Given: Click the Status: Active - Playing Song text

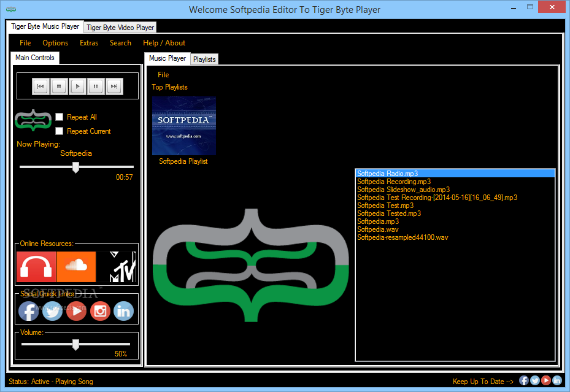Looking at the screenshot, I should (51, 382).
